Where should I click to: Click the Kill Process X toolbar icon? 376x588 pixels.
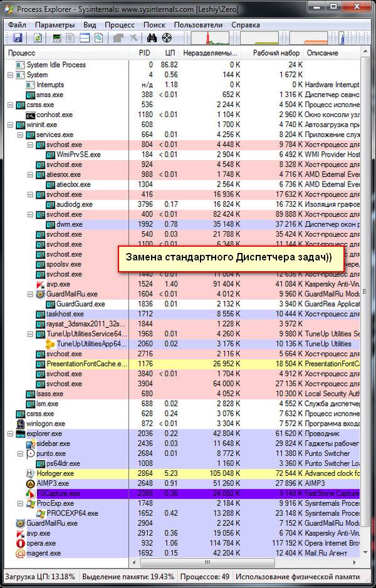pyautogui.click(x=133, y=38)
